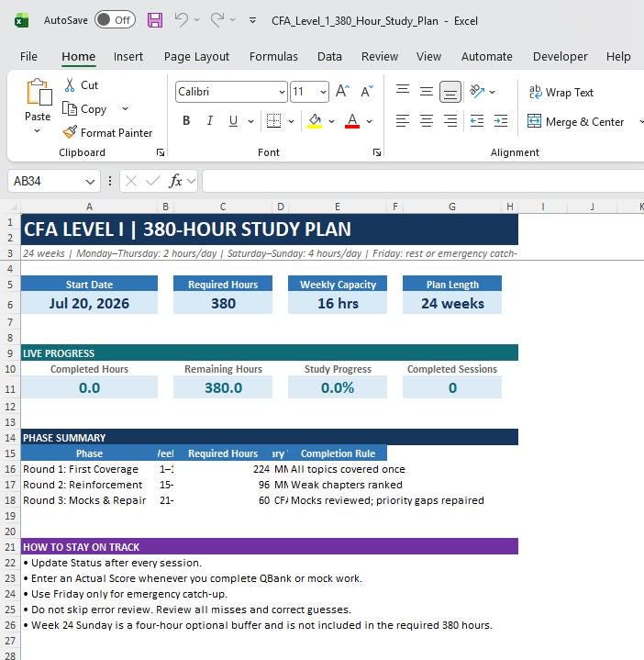Copy the selection
Image resolution: width=644 pixels, height=660 pixels.
coord(84,109)
